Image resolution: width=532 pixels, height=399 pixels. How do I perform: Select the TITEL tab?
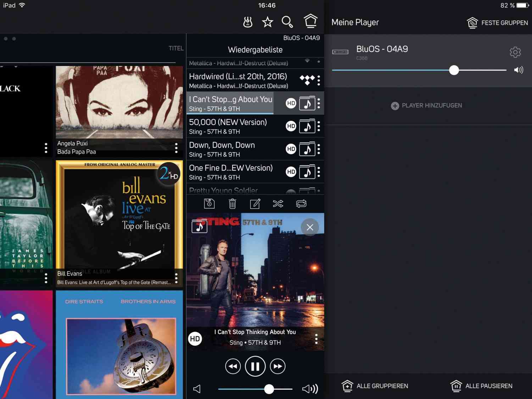pos(176,48)
